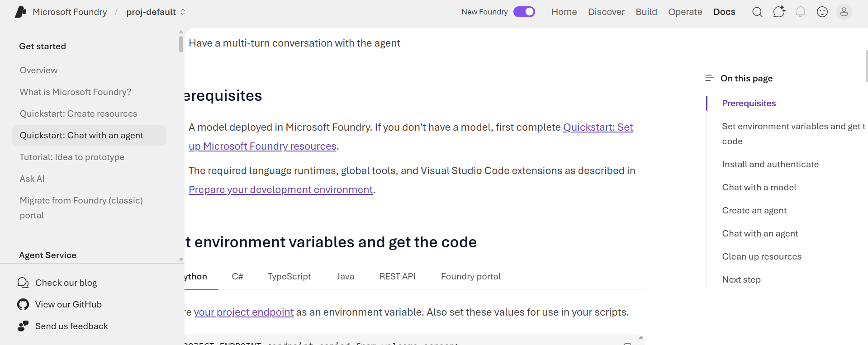Click the feedback person icon
The image size is (868, 345).
click(x=23, y=326)
